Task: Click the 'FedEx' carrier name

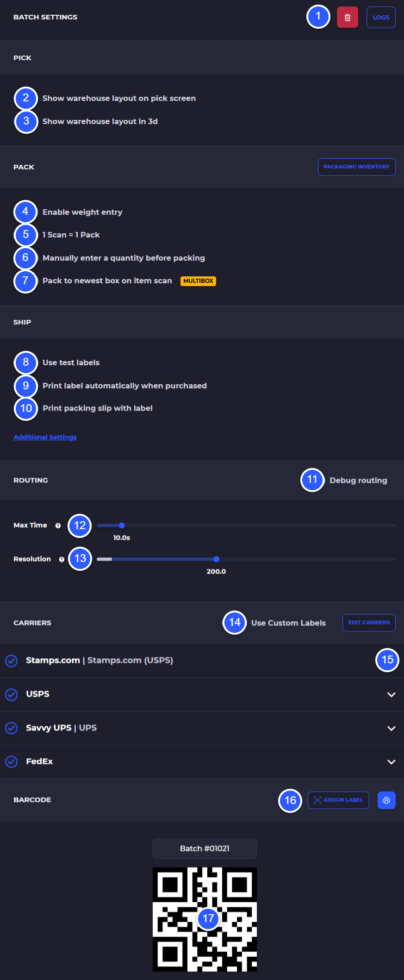Action: pos(39,762)
